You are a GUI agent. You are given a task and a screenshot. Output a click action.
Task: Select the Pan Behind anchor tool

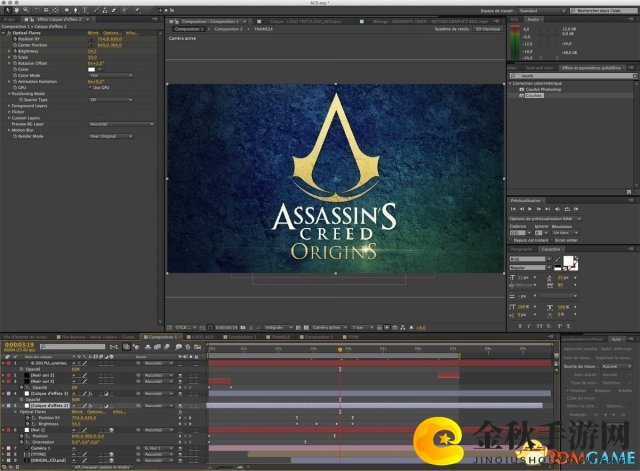[x=56, y=10]
